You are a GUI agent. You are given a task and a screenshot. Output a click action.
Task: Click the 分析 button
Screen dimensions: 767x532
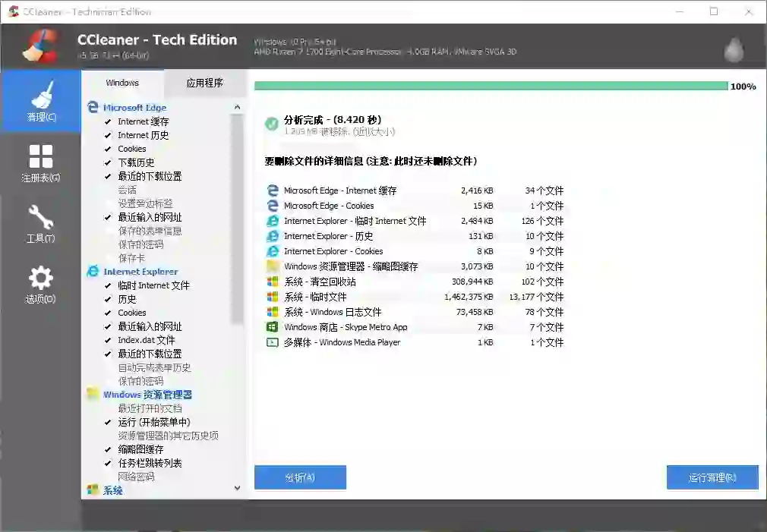point(299,477)
